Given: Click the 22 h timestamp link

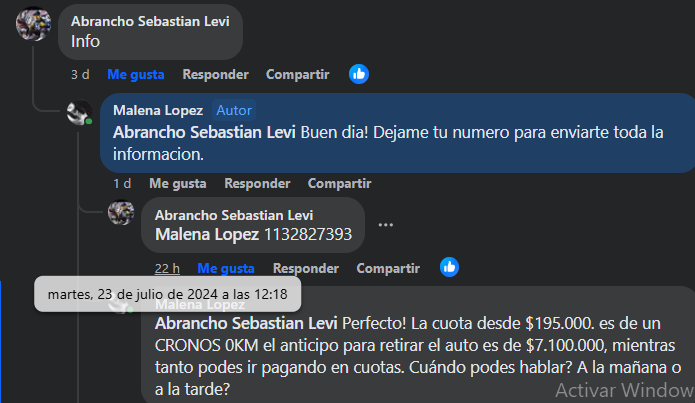Looking at the screenshot, I should coord(167,268).
